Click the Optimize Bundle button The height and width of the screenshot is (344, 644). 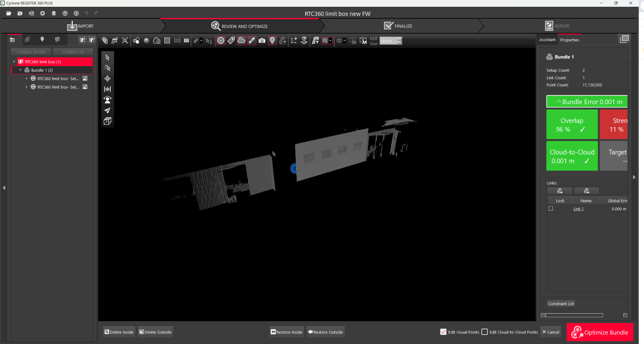click(x=600, y=332)
